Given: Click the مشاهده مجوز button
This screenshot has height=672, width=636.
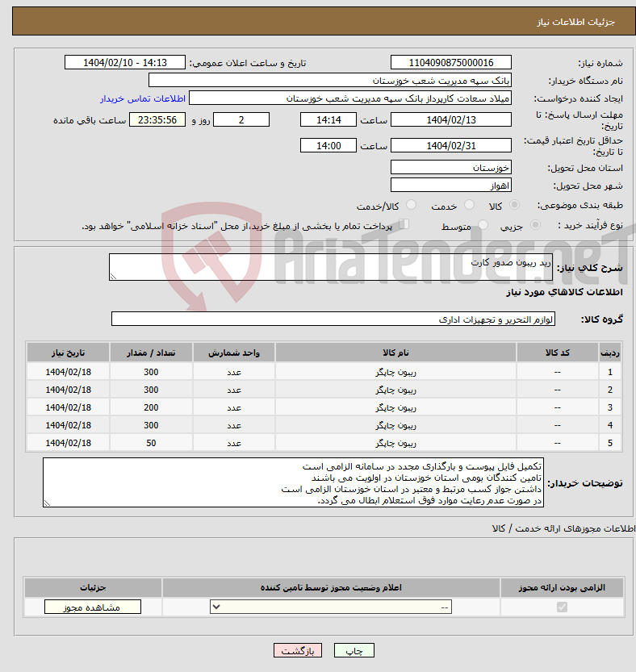Looking at the screenshot, I should (93, 607).
